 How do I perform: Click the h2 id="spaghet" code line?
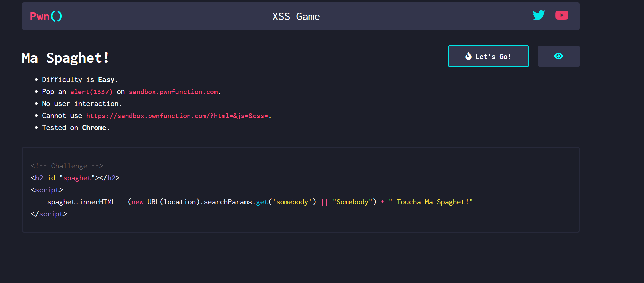(75, 178)
